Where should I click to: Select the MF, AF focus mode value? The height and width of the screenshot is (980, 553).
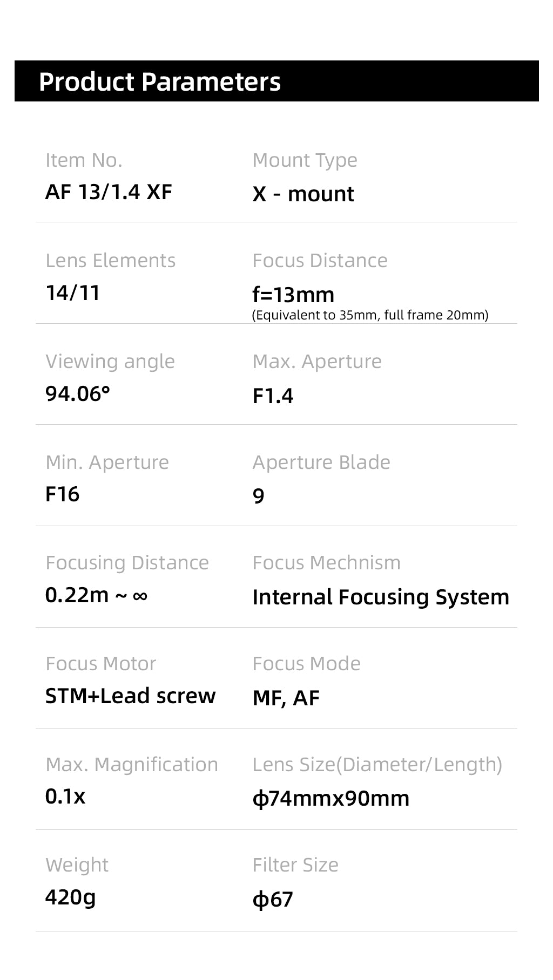point(286,698)
